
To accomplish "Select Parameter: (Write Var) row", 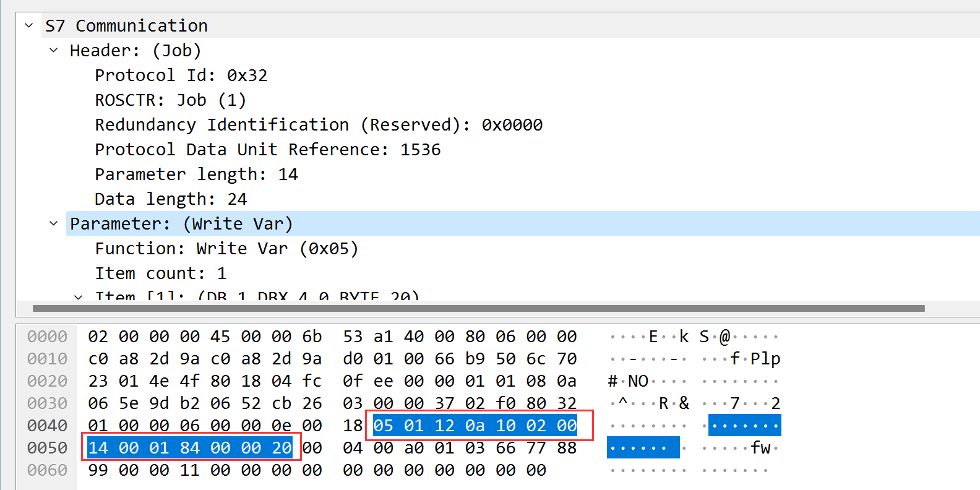I will click(523, 223).
